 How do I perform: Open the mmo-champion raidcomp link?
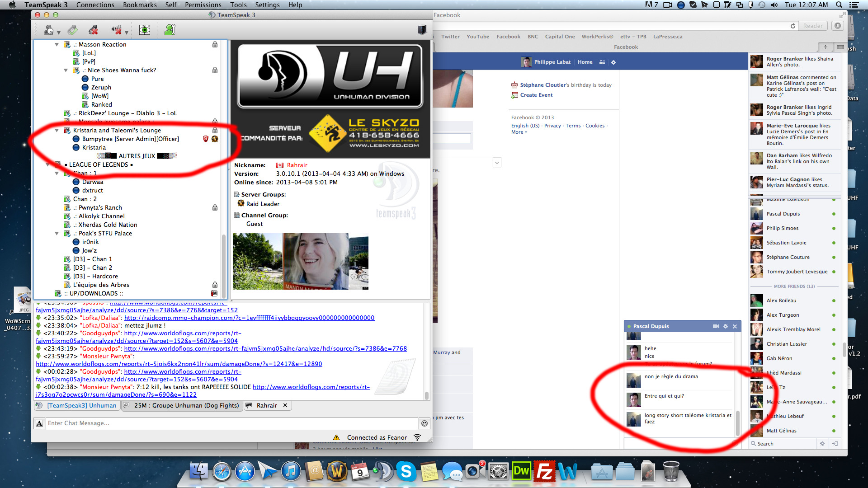249,318
